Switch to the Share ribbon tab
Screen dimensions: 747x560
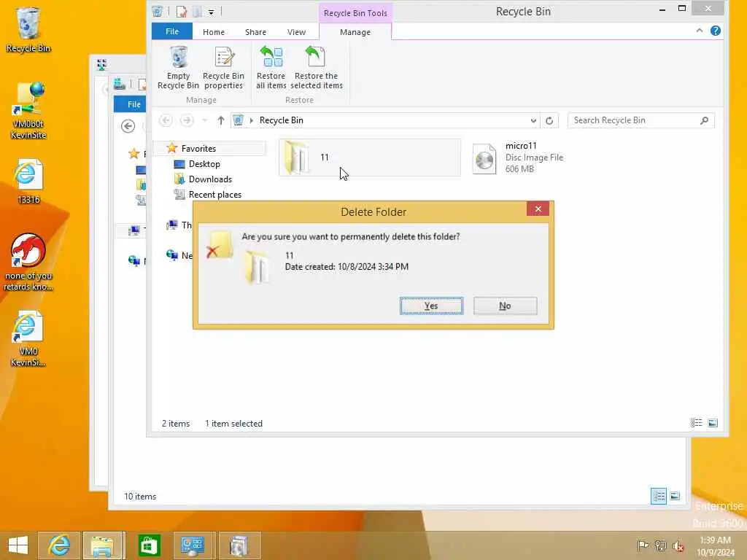click(255, 32)
